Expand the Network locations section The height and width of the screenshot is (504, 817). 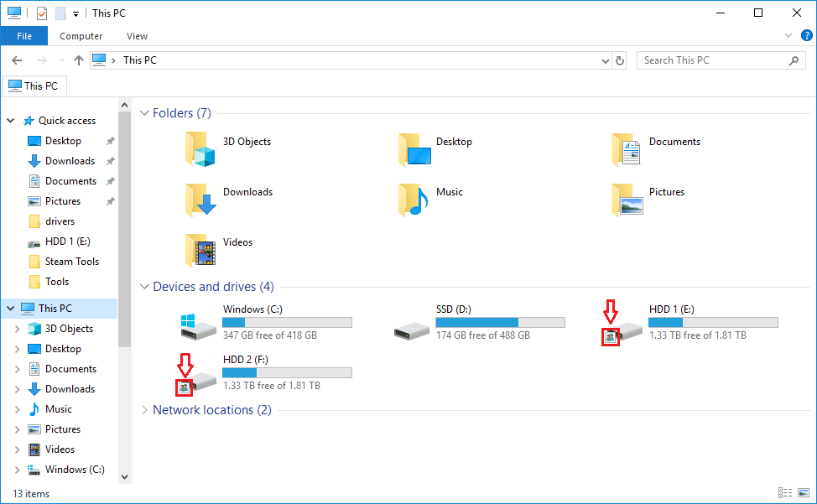pos(144,409)
